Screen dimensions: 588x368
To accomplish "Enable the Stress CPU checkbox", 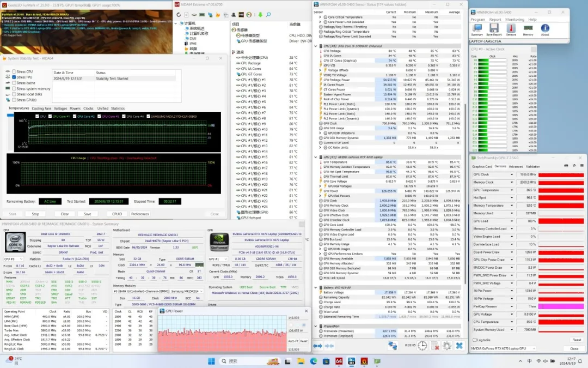I will [14, 71].
